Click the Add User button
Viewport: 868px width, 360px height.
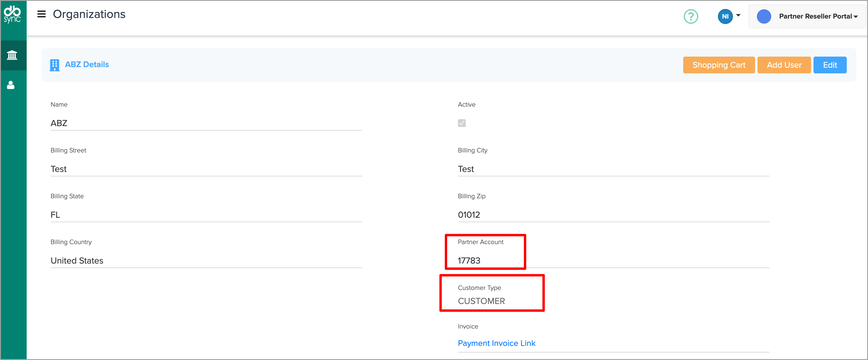click(x=784, y=65)
